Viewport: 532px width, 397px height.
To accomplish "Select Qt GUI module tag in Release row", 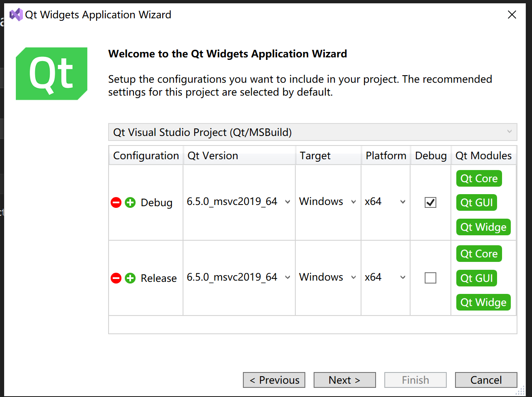I will pyautogui.click(x=476, y=278).
